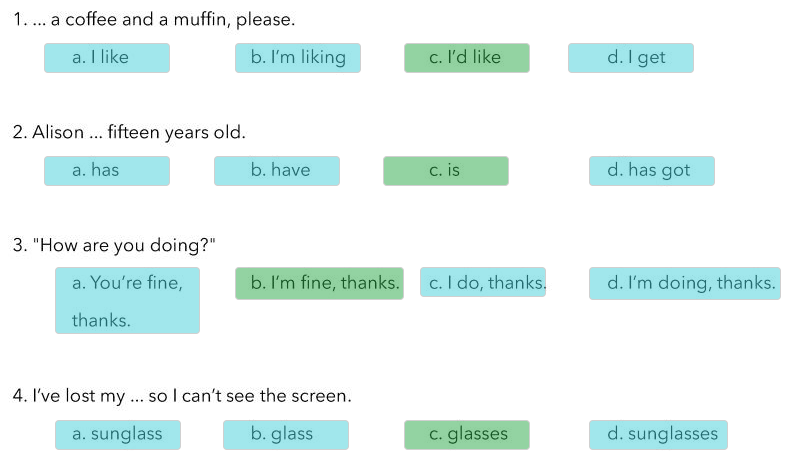Click the 'How are you doing?' question text
This screenshot has height=476, width=806.
click(114, 245)
